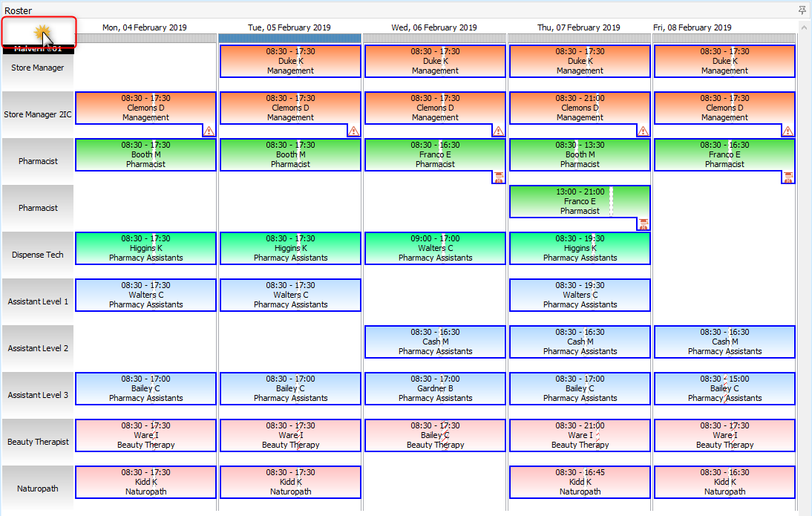Select Booth M's Thursday 08:30 - 13:30 shift

tap(580, 154)
